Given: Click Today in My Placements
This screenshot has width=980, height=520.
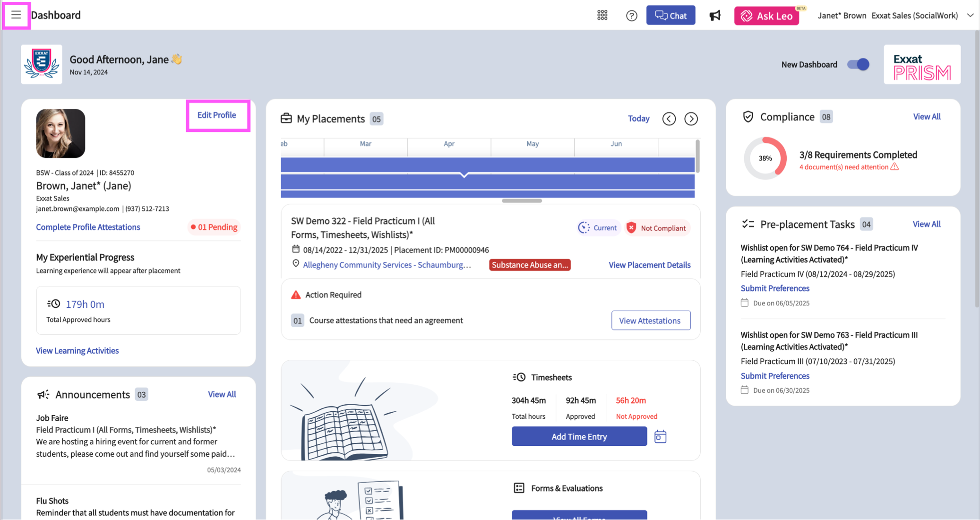Looking at the screenshot, I should click(x=638, y=119).
